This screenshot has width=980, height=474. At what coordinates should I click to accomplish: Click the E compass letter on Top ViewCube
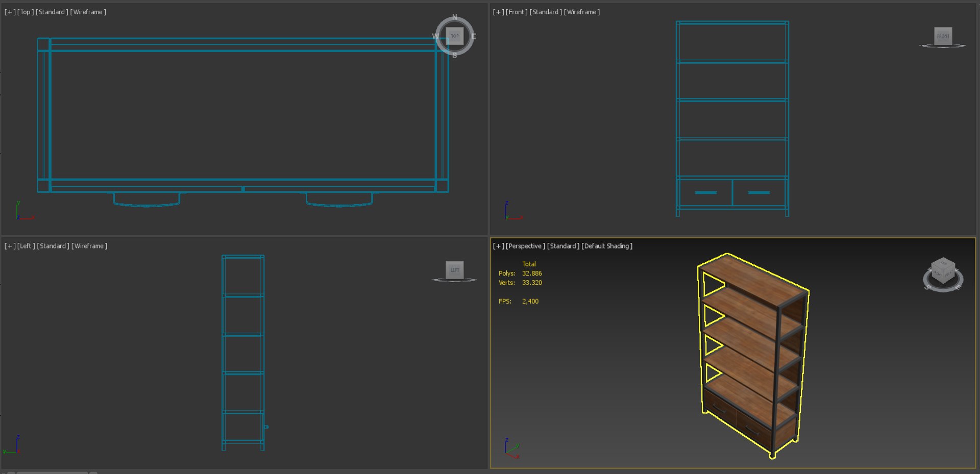474,36
